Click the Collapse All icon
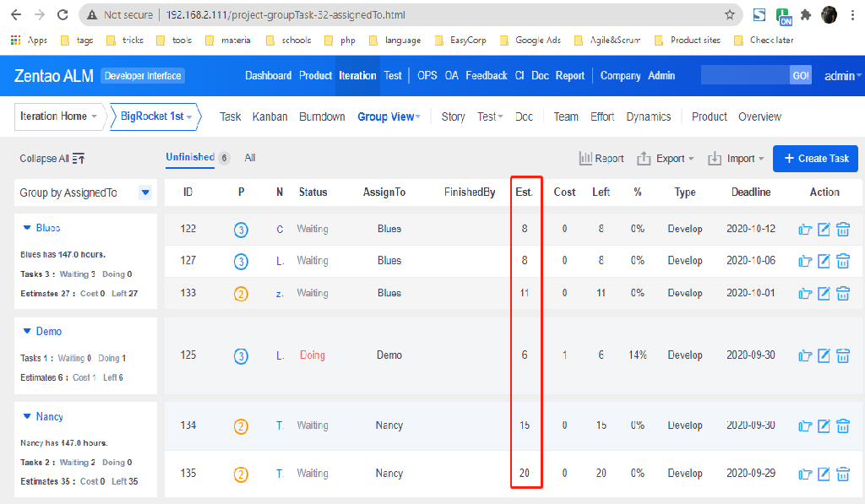Viewport: 865px width, 504px height. point(79,159)
